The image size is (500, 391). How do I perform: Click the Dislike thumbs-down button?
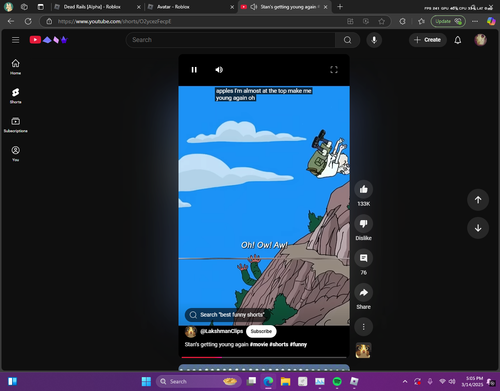click(x=363, y=224)
